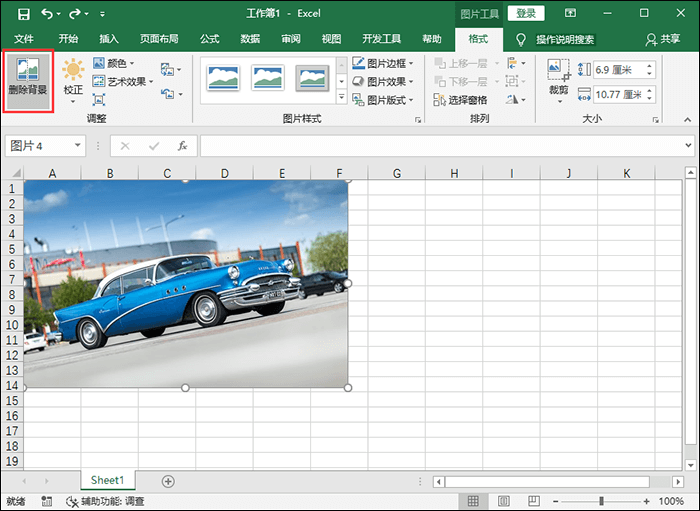700x511 pixels.
Task: Click 辅助功能: 调查 accessibility status
Action: click(105, 501)
